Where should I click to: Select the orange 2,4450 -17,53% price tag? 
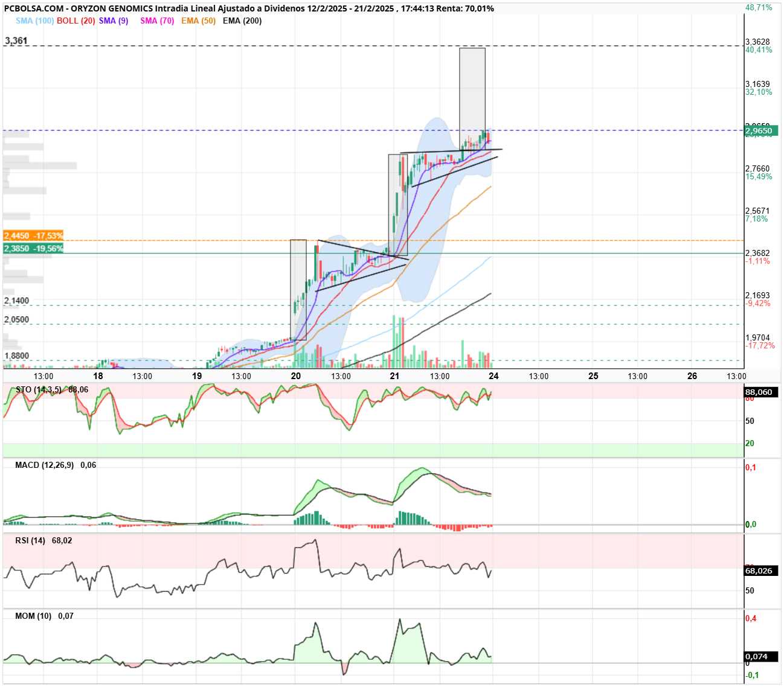[33, 235]
